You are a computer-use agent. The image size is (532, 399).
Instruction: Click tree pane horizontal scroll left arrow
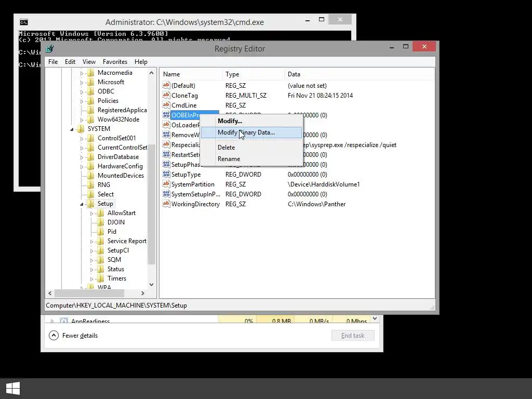click(x=50, y=293)
